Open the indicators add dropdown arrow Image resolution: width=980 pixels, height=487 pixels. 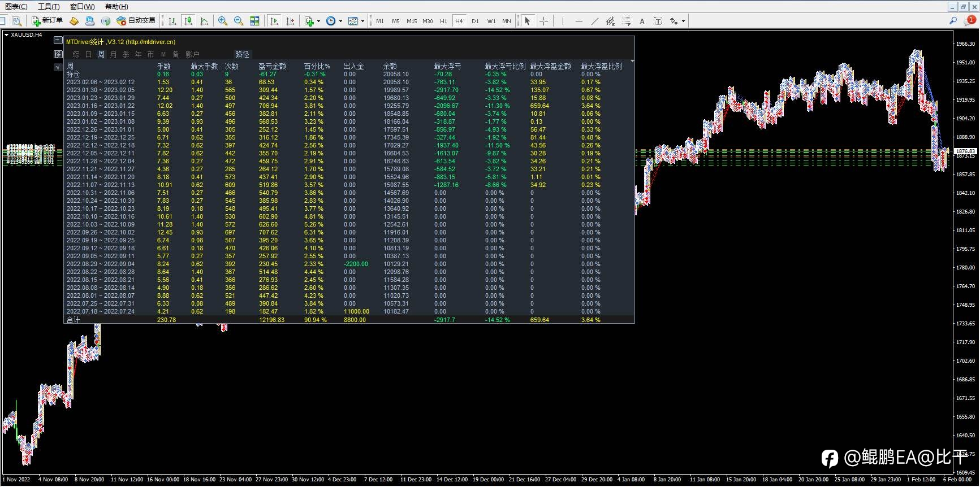(318, 21)
